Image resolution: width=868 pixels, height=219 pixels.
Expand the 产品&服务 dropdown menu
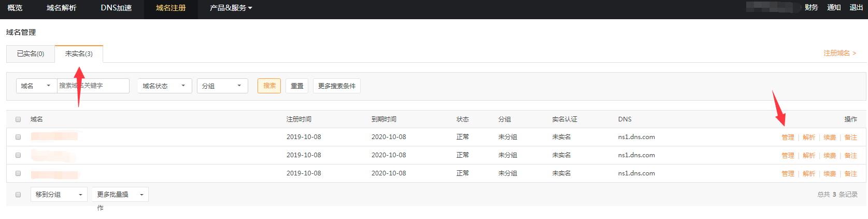[x=231, y=8]
